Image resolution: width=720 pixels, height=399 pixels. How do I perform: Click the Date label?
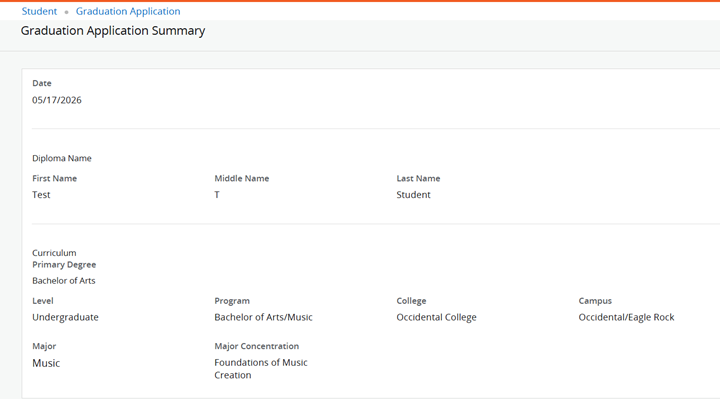(x=42, y=83)
